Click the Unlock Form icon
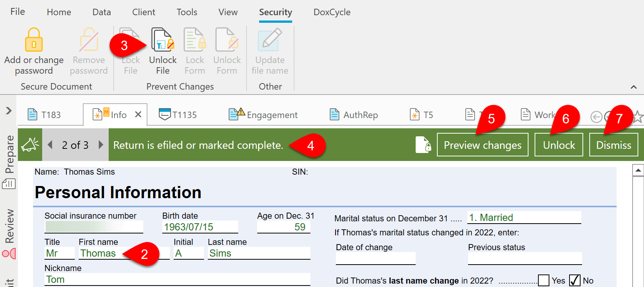 coord(227,39)
